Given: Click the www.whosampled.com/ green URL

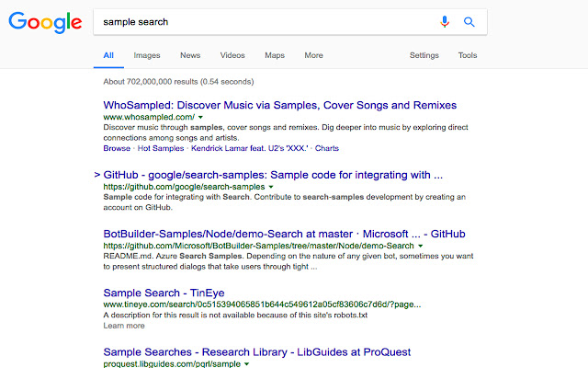Looking at the screenshot, I should point(149,117).
